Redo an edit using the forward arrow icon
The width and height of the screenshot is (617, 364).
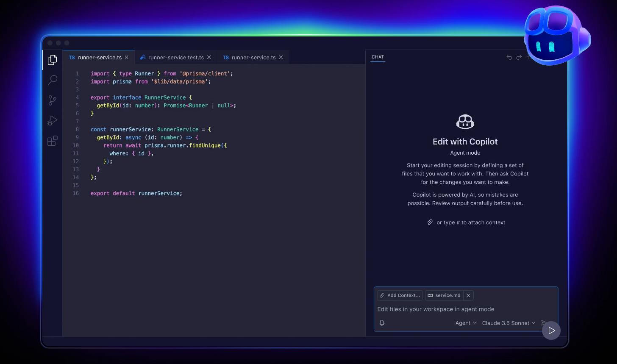519,57
